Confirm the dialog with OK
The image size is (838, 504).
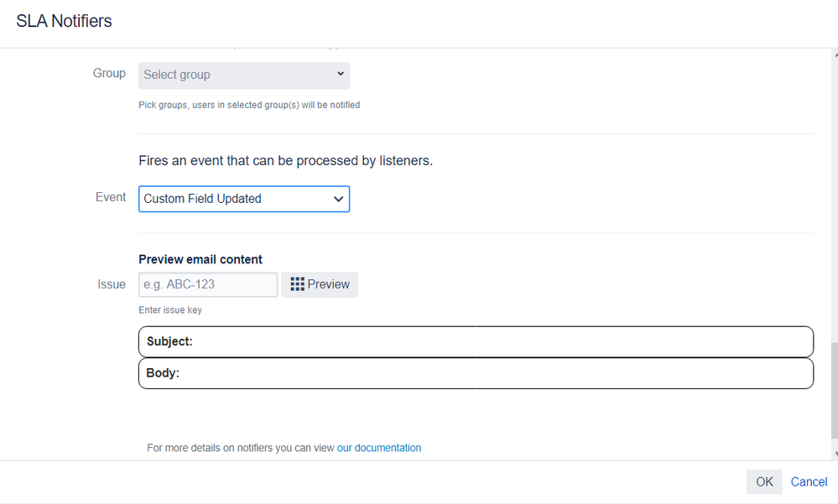pos(764,481)
